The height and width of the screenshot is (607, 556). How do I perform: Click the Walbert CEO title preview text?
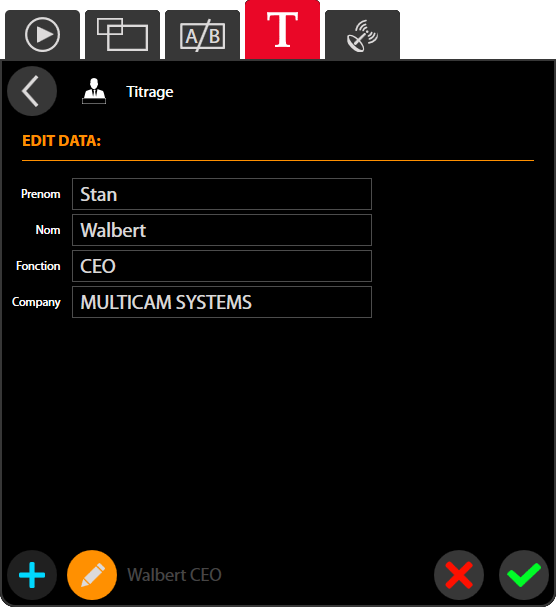[x=174, y=575]
